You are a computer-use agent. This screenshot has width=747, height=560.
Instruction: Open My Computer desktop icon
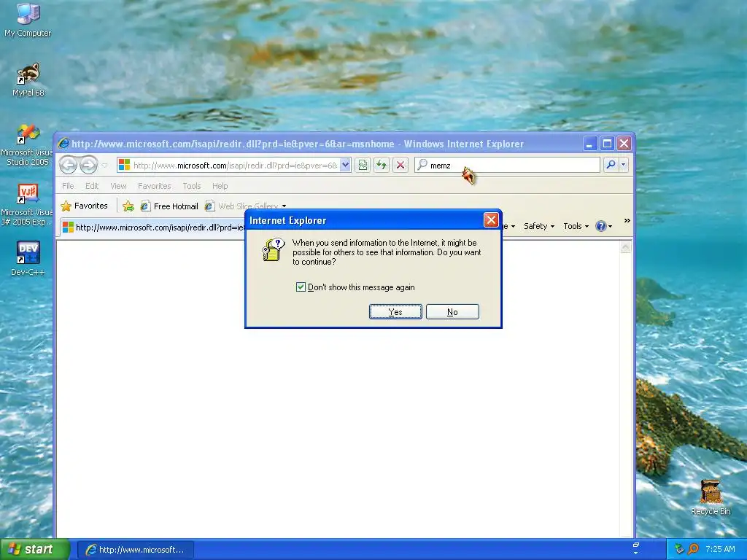click(x=28, y=20)
